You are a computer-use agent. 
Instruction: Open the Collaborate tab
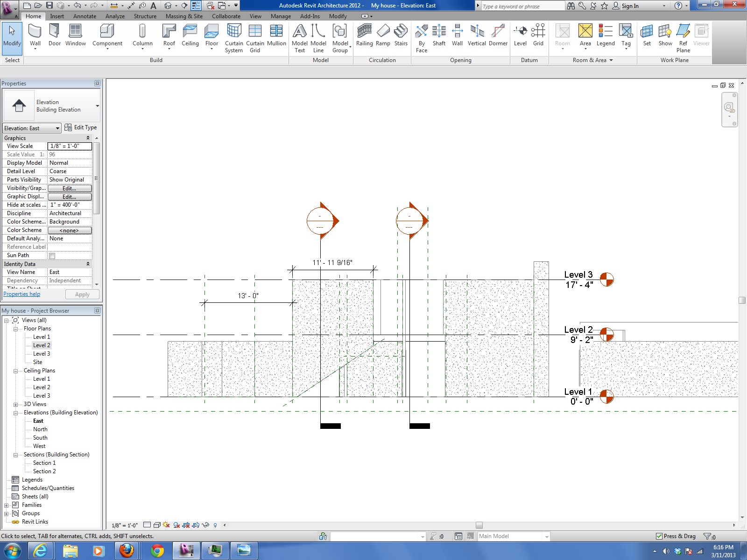point(226,16)
